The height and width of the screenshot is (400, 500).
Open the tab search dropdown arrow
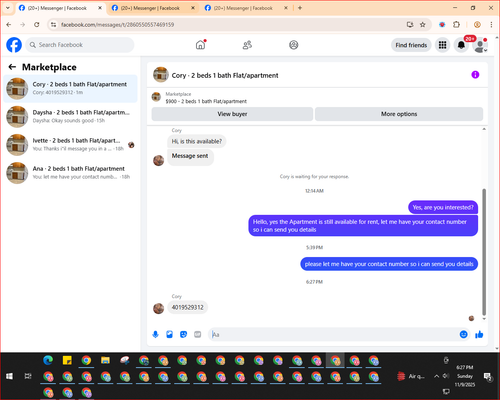click(8, 8)
